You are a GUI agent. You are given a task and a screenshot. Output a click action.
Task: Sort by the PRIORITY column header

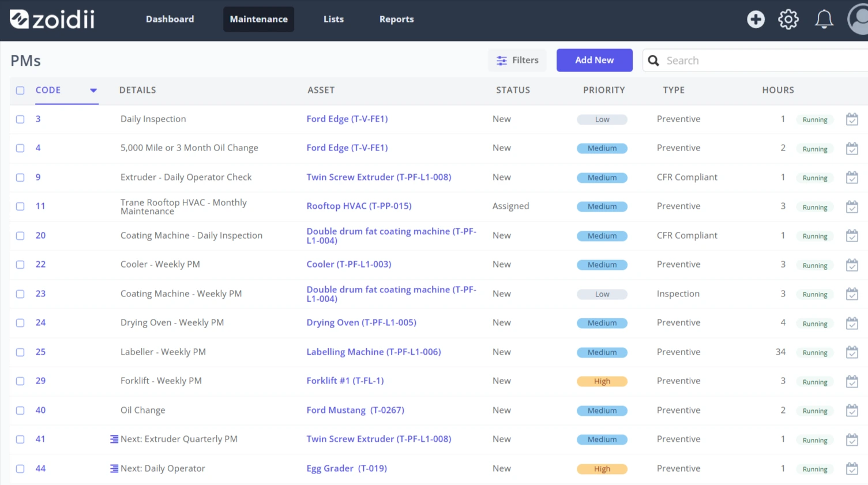tap(604, 90)
